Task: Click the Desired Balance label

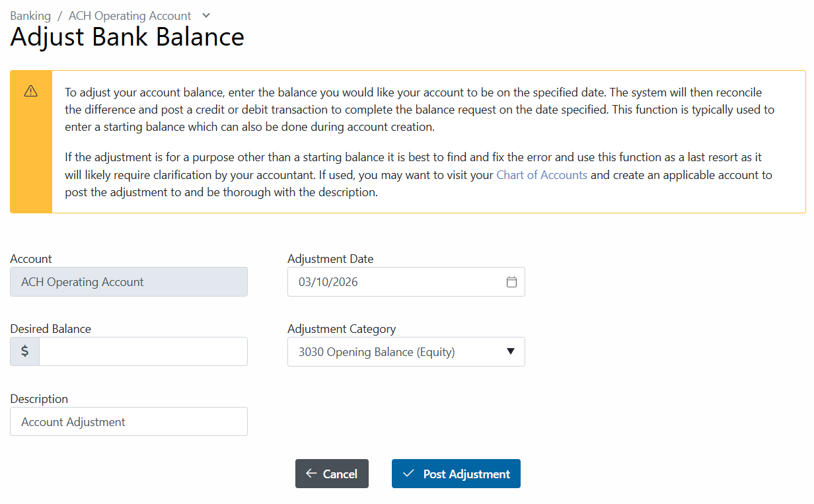Action: click(x=51, y=329)
